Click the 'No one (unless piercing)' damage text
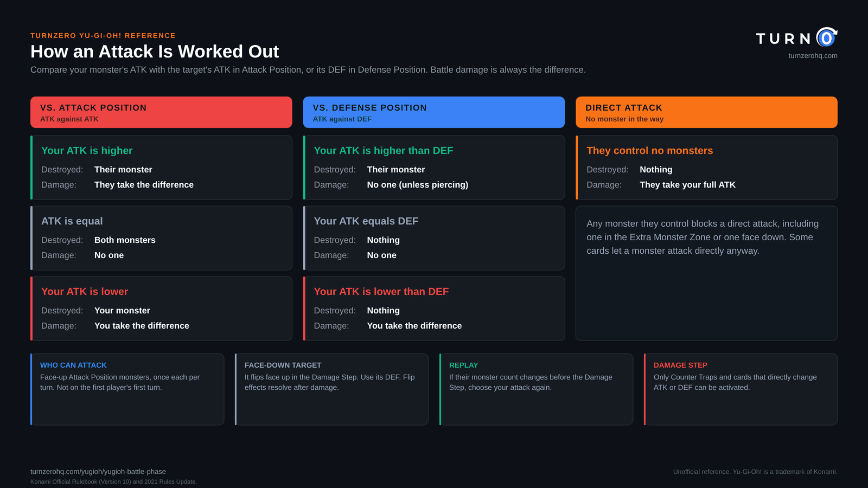 (x=418, y=185)
